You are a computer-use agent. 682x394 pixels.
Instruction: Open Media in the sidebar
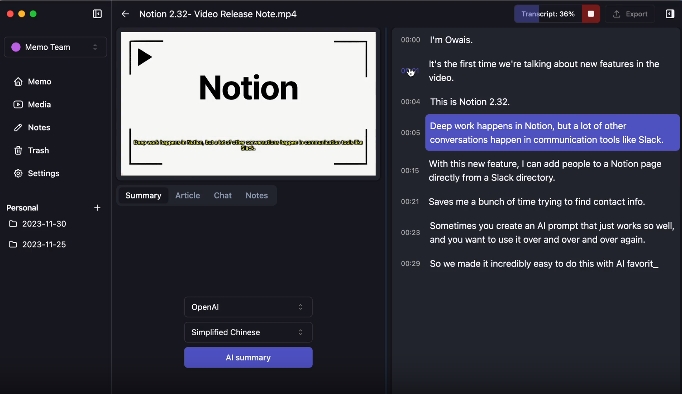[39, 104]
